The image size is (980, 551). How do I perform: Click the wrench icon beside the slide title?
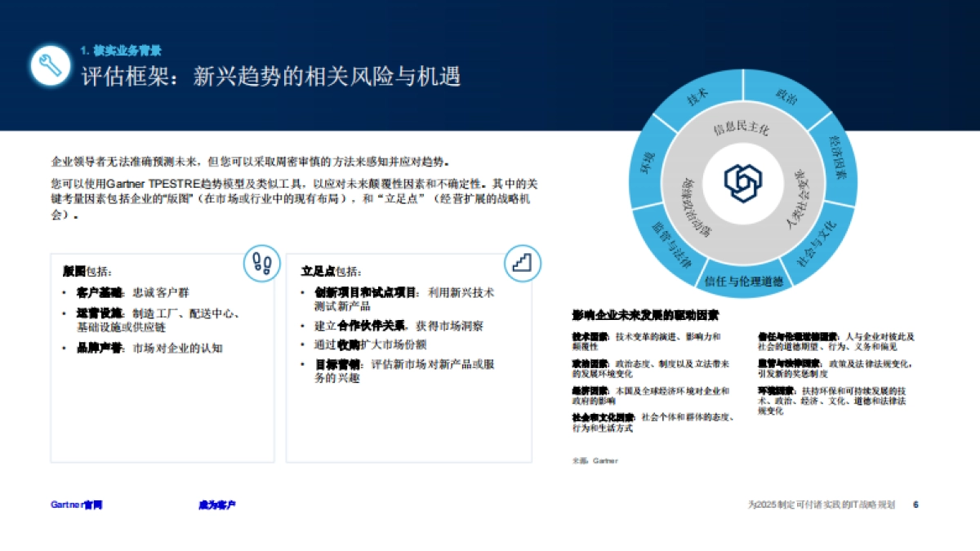pos(51,64)
